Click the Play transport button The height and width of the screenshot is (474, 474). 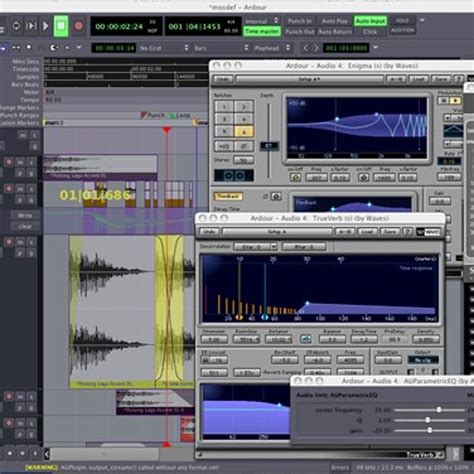(46, 26)
